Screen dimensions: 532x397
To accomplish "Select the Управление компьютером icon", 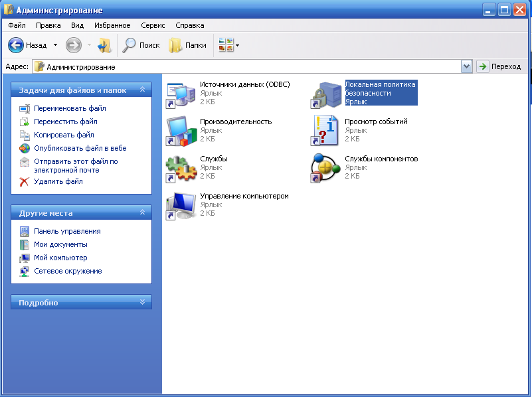I will coord(181,206).
